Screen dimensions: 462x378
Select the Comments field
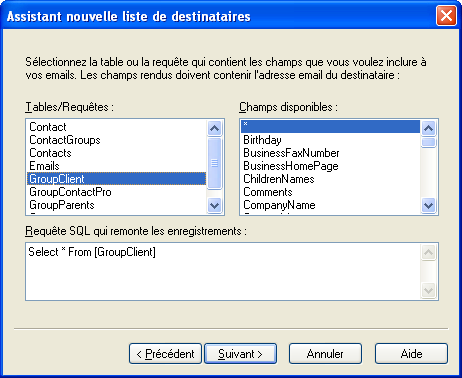[330, 192]
